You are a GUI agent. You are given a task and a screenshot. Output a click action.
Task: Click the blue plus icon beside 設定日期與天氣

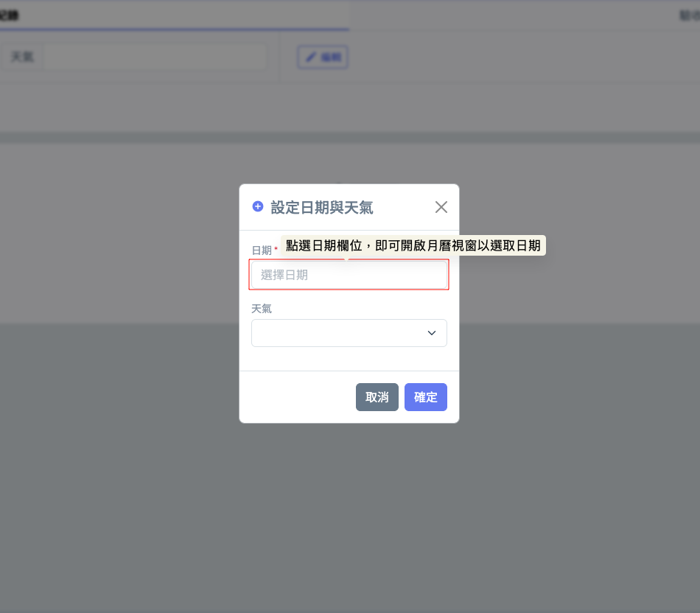[x=258, y=206]
